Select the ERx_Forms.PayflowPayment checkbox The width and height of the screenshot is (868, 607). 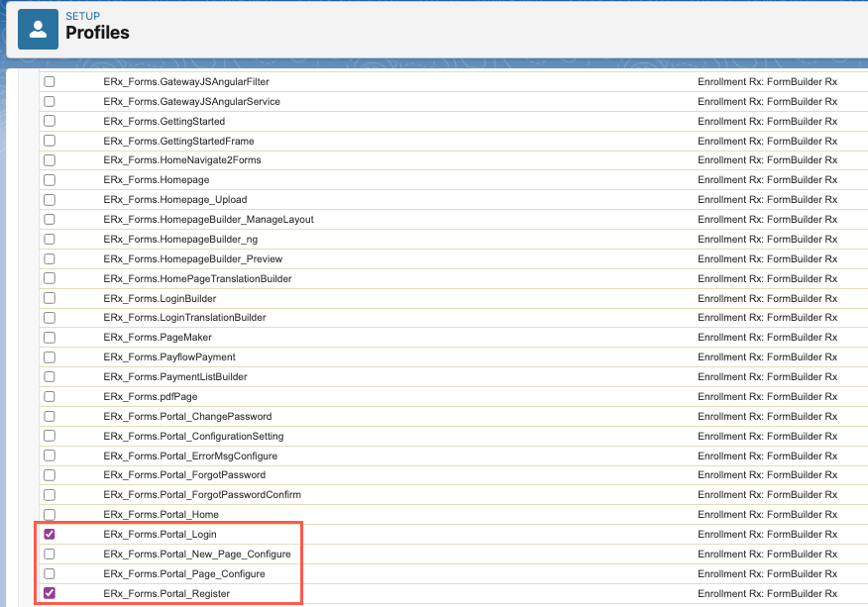click(x=50, y=356)
